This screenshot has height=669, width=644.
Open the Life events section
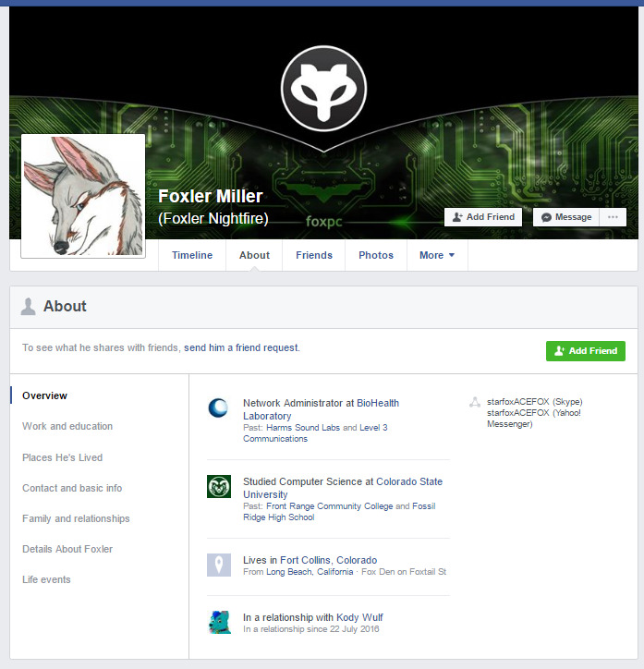coord(46,579)
